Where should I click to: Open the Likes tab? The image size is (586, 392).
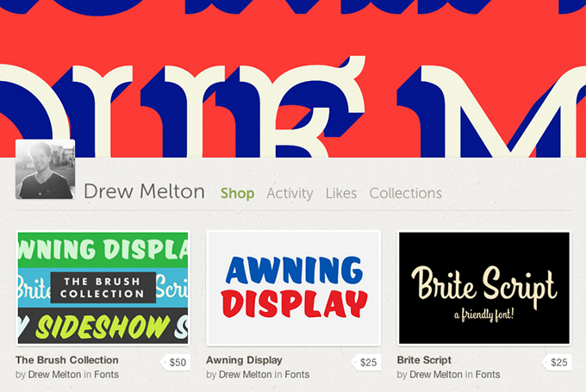(341, 193)
